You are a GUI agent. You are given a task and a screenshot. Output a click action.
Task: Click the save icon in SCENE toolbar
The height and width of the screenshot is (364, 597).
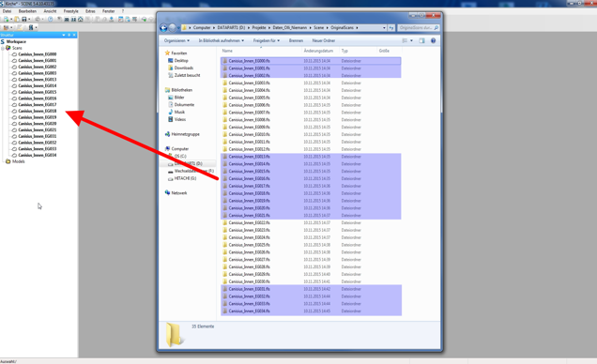(x=24, y=19)
